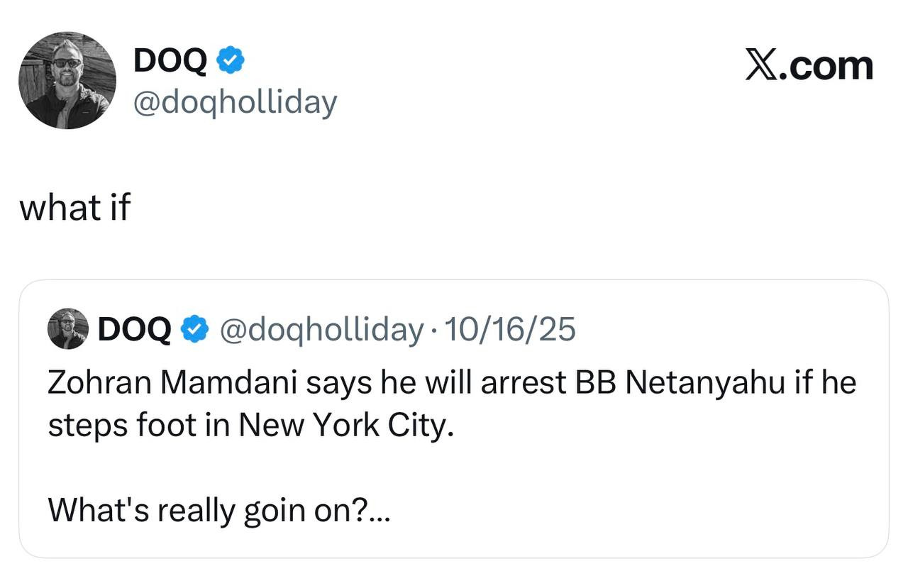Click the blue verified badge beside top DOQ name
This screenshot has height=588, width=908.
[x=230, y=62]
